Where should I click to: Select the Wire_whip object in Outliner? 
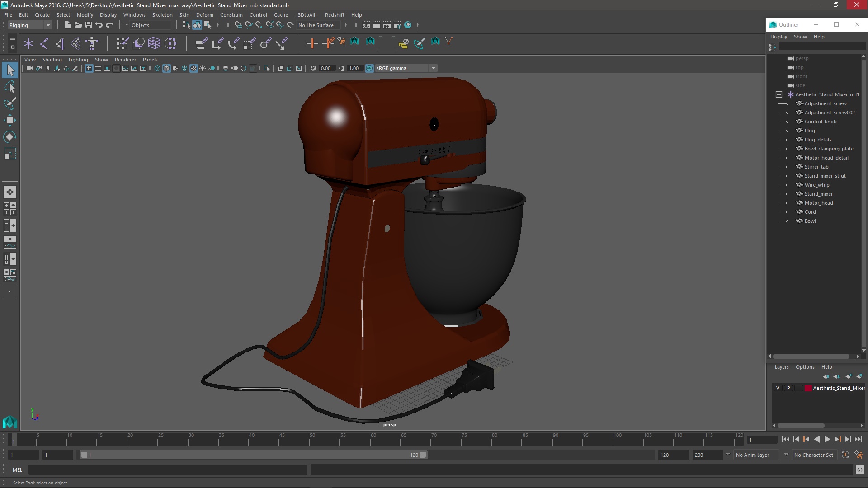point(816,185)
